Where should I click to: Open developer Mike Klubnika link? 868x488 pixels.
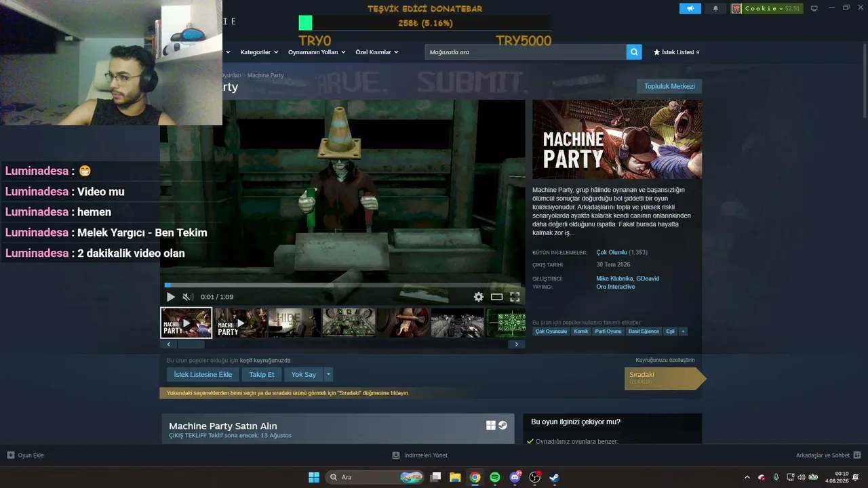click(x=615, y=279)
